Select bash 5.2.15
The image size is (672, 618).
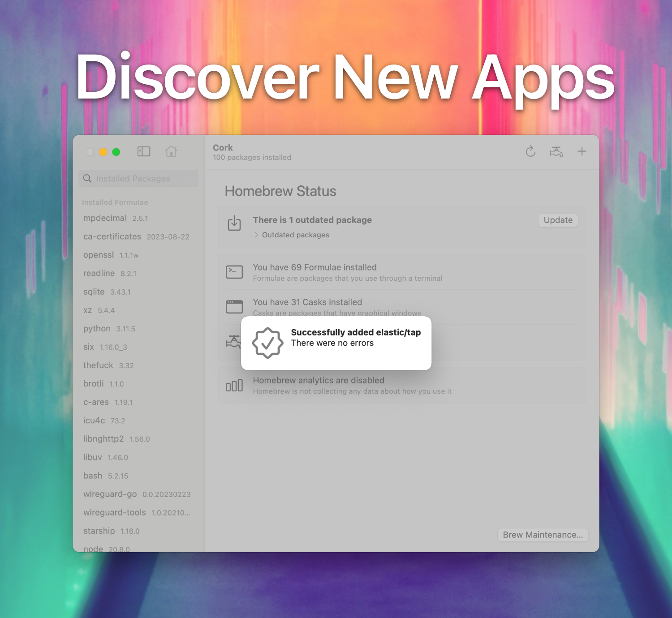(138, 475)
